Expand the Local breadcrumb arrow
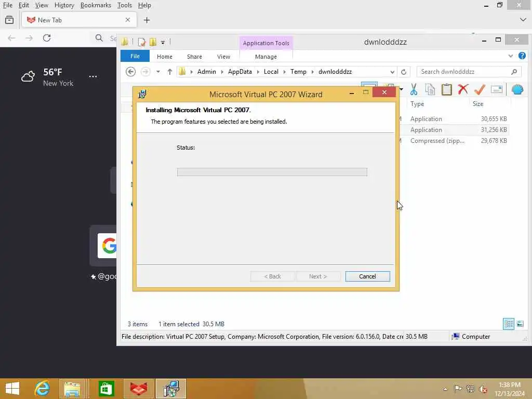 point(284,72)
